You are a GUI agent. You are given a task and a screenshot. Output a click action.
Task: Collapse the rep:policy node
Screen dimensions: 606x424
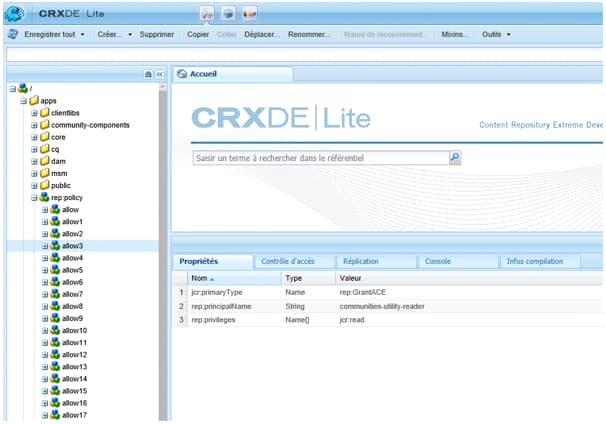coord(34,198)
